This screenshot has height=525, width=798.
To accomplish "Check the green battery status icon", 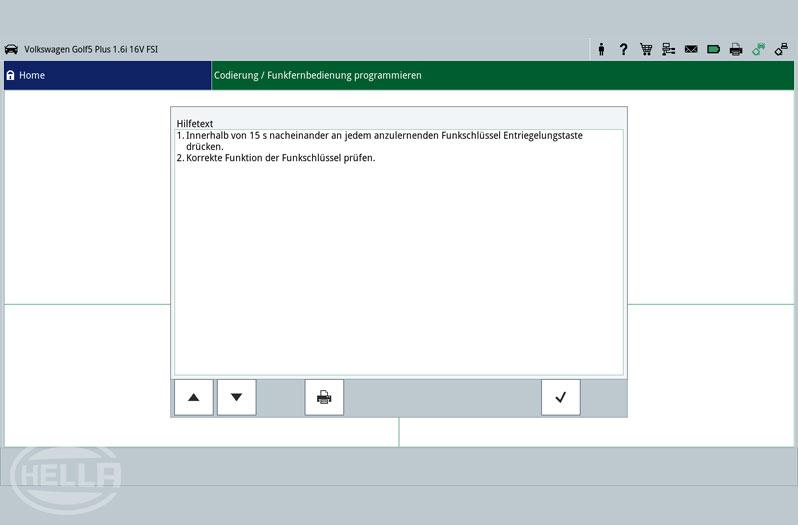I will tap(714, 49).
